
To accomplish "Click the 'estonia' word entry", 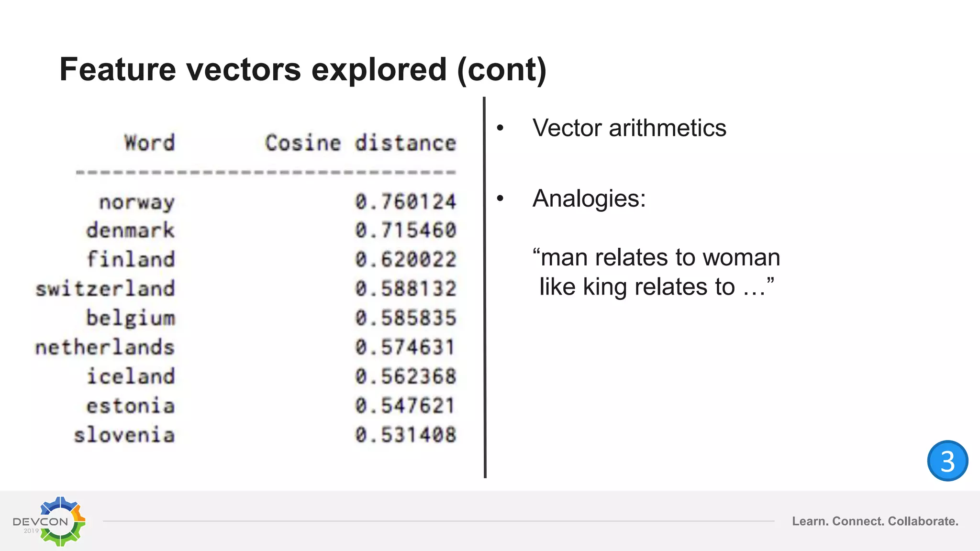I will coord(131,406).
